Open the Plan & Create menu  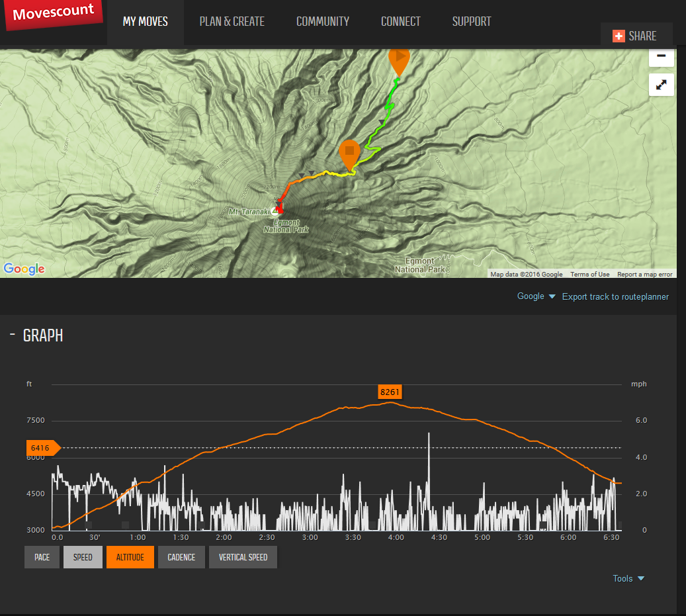point(232,22)
